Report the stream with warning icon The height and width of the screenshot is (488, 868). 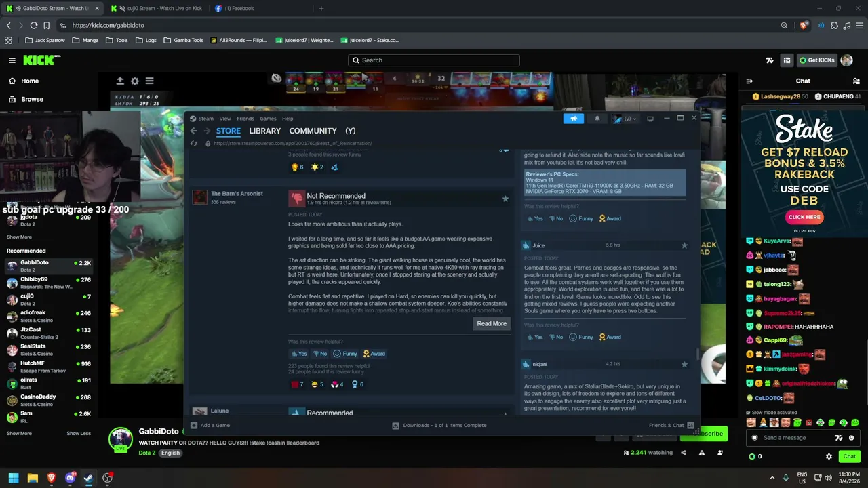(x=702, y=453)
